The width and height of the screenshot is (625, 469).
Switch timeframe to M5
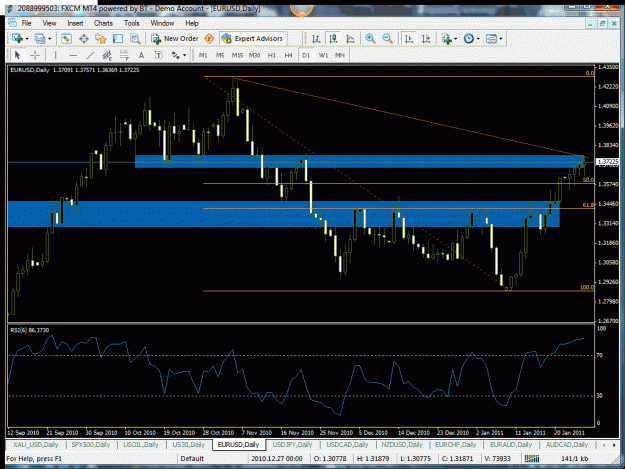(x=220, y=55)
